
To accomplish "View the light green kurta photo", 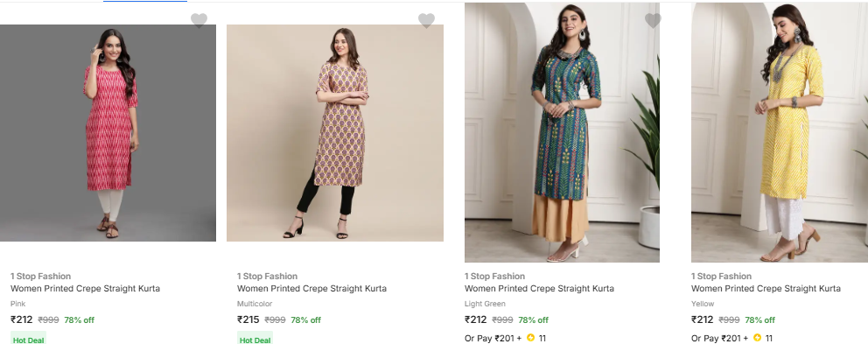I will click(562, 132).
